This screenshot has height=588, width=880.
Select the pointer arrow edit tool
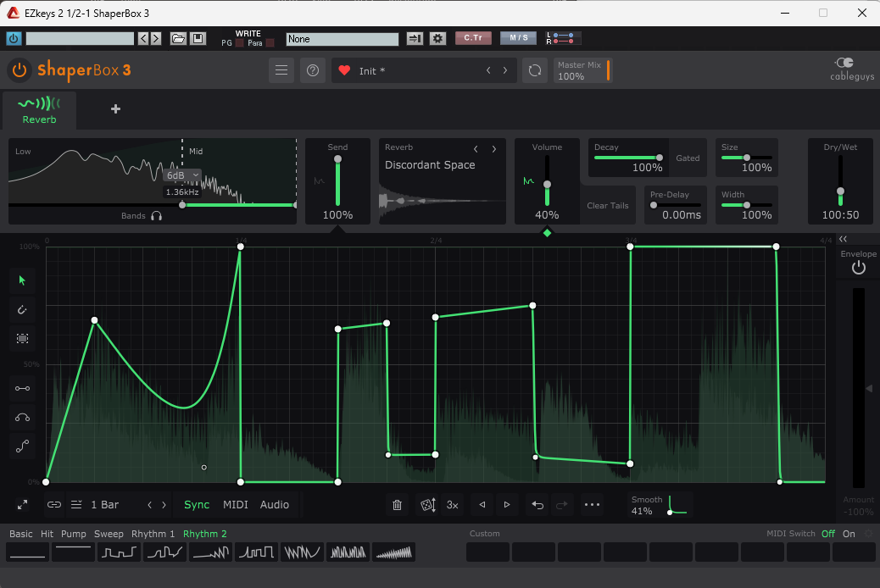pos(22,280)
